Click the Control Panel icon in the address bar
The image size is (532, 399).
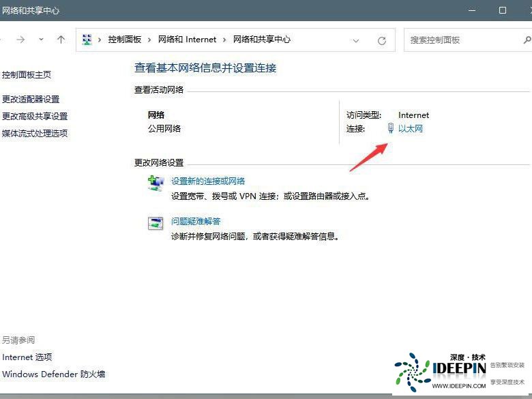click(x=87, y=40)
